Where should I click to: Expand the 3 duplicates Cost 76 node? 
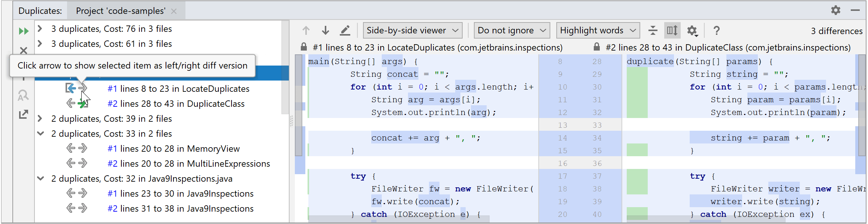(40, 29)
